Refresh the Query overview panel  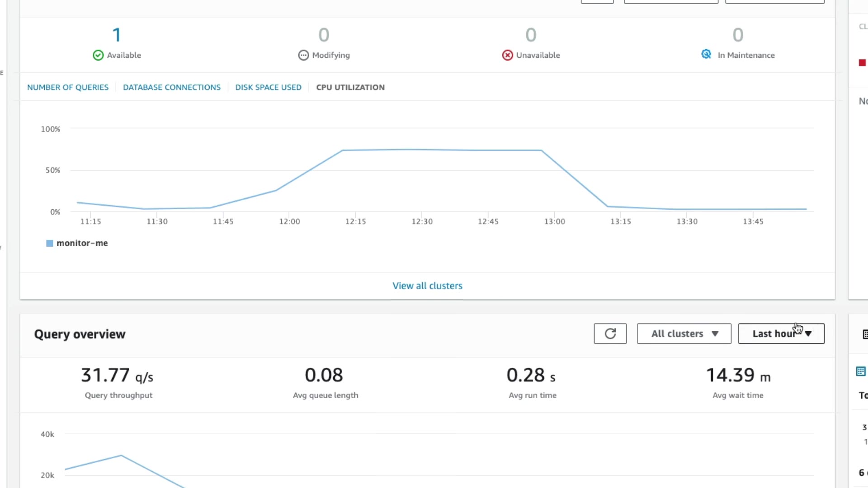point(610,333)
